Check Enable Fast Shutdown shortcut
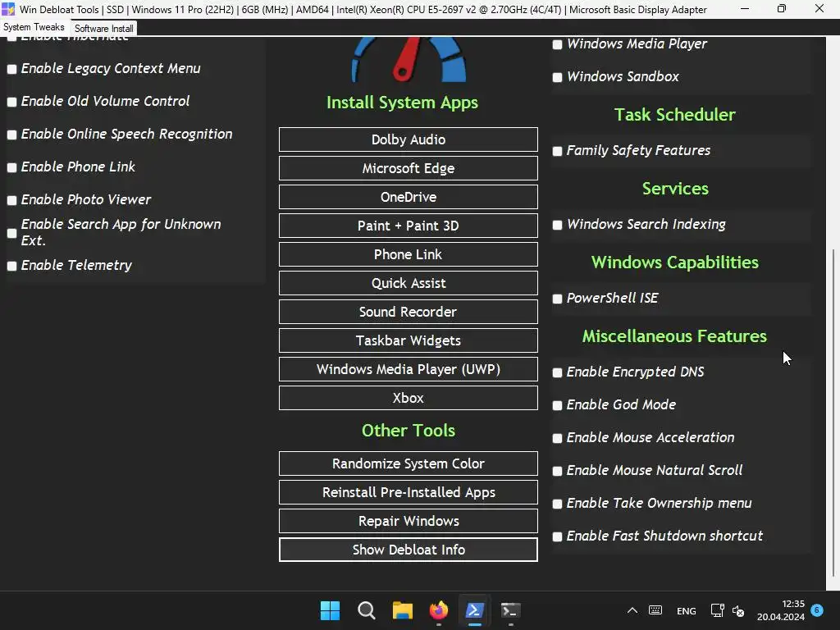 pos(557,536)
